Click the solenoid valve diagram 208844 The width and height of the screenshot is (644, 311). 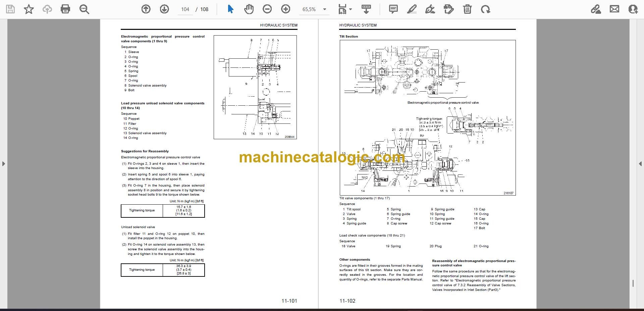click(x=255, y=87)
